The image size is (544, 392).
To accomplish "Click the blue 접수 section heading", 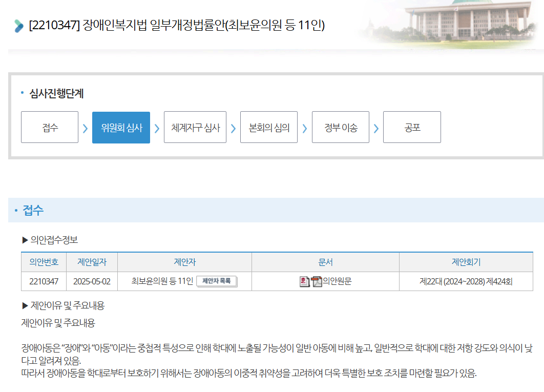I will (x=33, y=210).
